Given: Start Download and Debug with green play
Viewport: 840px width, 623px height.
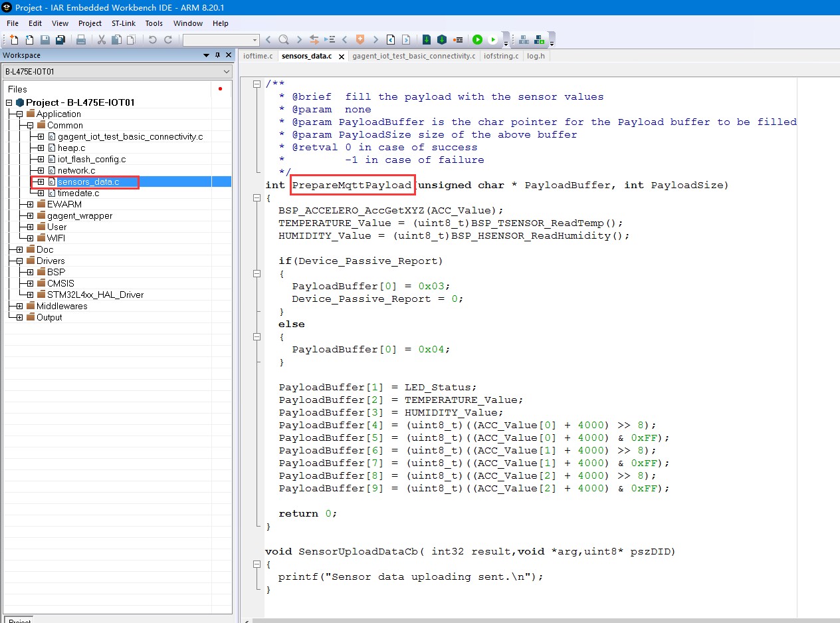Looking at the screenshot, I should [x=477, y=40].
